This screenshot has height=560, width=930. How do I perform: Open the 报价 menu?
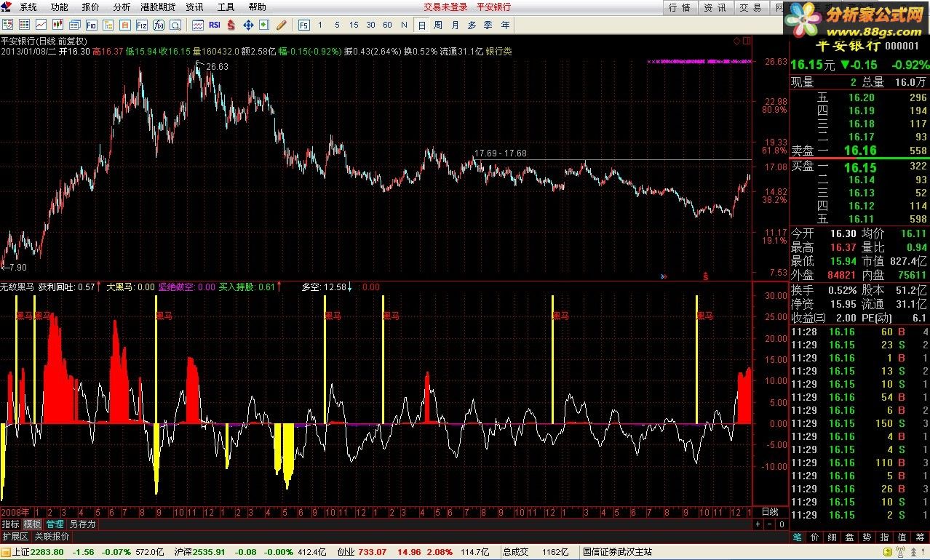(x=90, y=7)
